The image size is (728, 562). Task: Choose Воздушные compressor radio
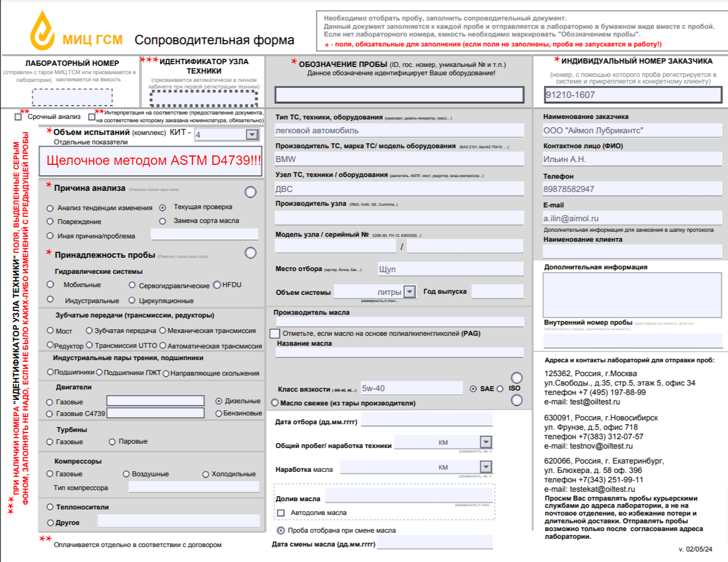[126, 474]
